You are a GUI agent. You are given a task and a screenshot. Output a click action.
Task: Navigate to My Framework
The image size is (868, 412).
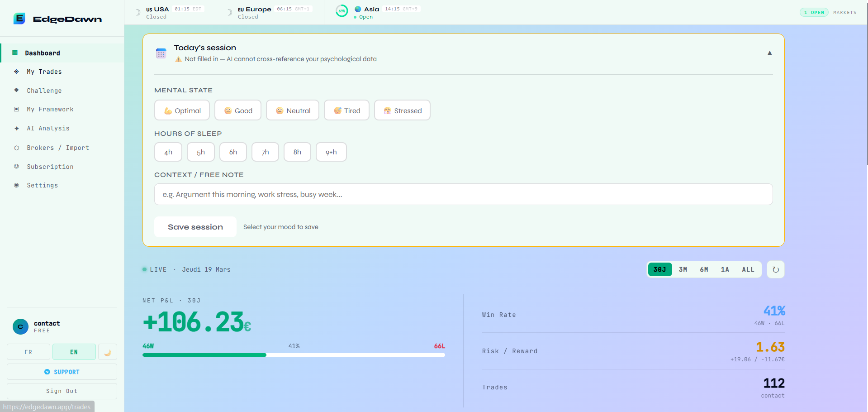(62, 109)
